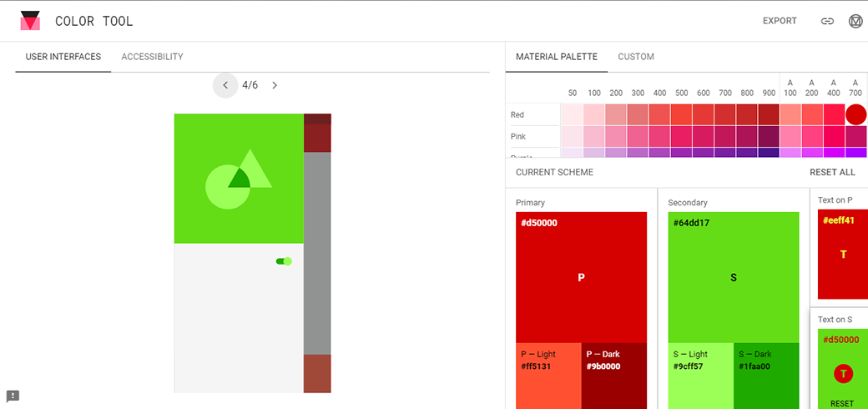Switch to the Accessibility tab
The width and height of the screenshot is (868, 409).
152,57
